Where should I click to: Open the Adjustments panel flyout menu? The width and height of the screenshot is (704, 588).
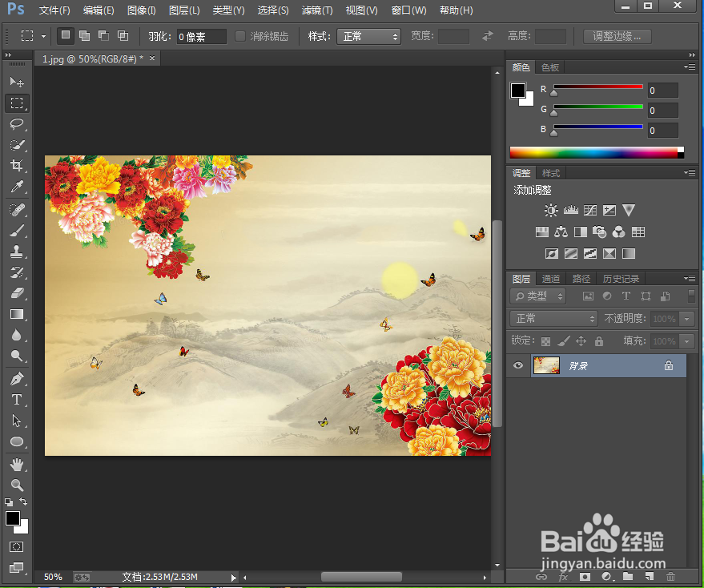coord(690,172)
